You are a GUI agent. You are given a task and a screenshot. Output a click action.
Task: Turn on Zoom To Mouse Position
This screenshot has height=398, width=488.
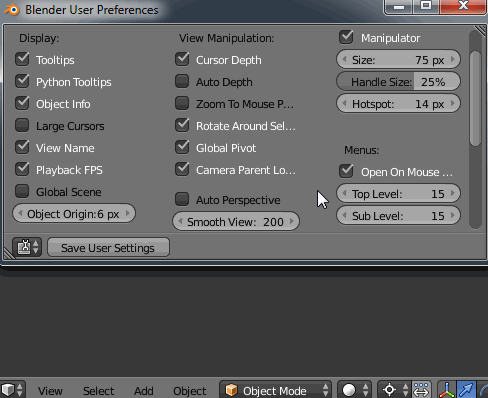(x=182, y=104)
